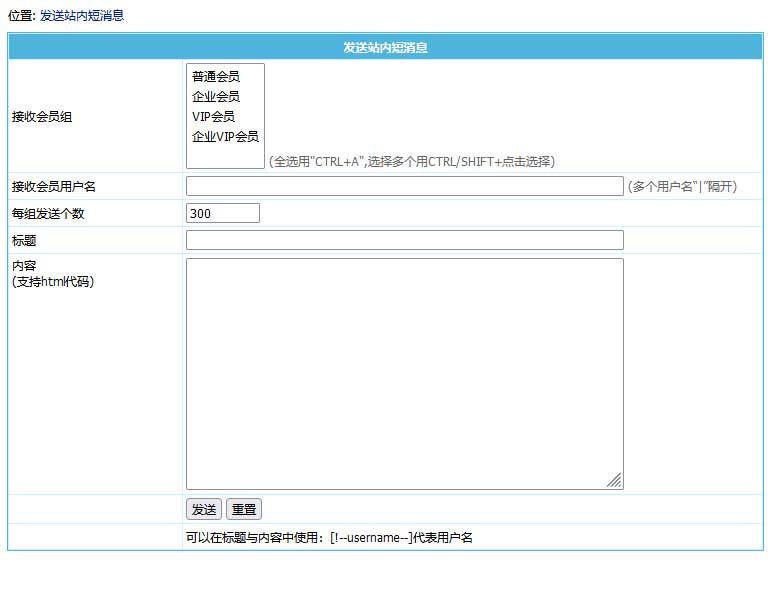This screenshot has height=595, width=770.
Task: Click the 内容 (支持html代码) label
Action: coord(52,274)
